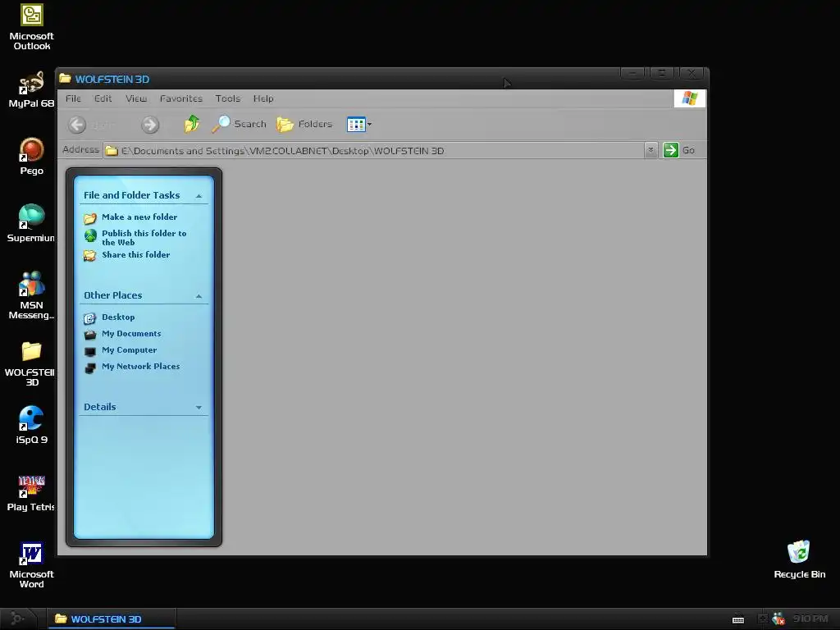Image resolution: width=840 pixels, height=630 pixels.
Task: Select the MSN Messenger desktop icon
Action: pos(32,295)
